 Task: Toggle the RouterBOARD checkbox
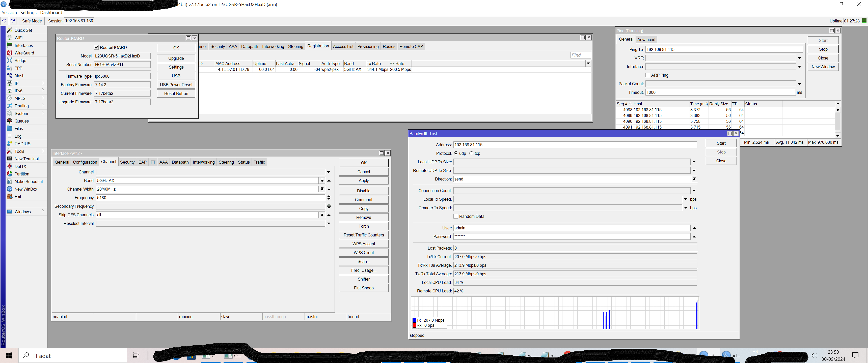click(x=96, y=47)
